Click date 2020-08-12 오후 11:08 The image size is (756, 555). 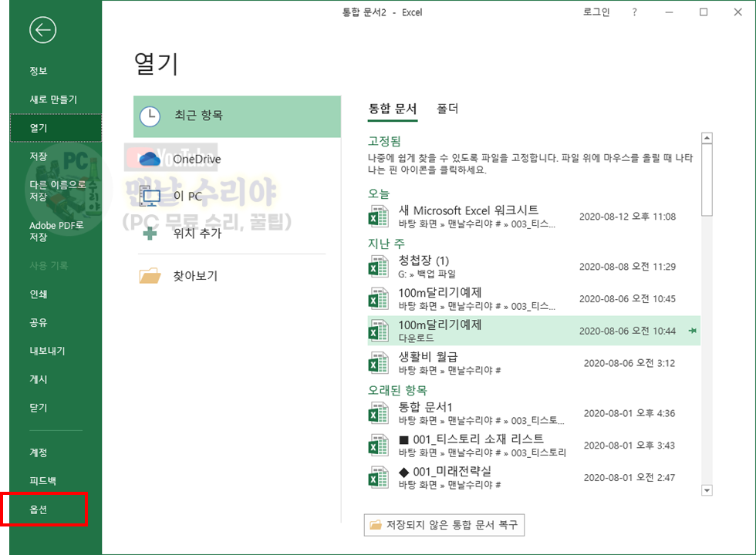coord(627,217)
